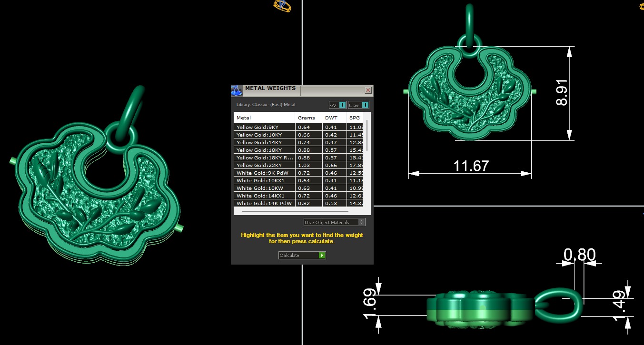The image size is (644, 345).
Task: Toggle the GV switch
Action: [x=337, y=105]
